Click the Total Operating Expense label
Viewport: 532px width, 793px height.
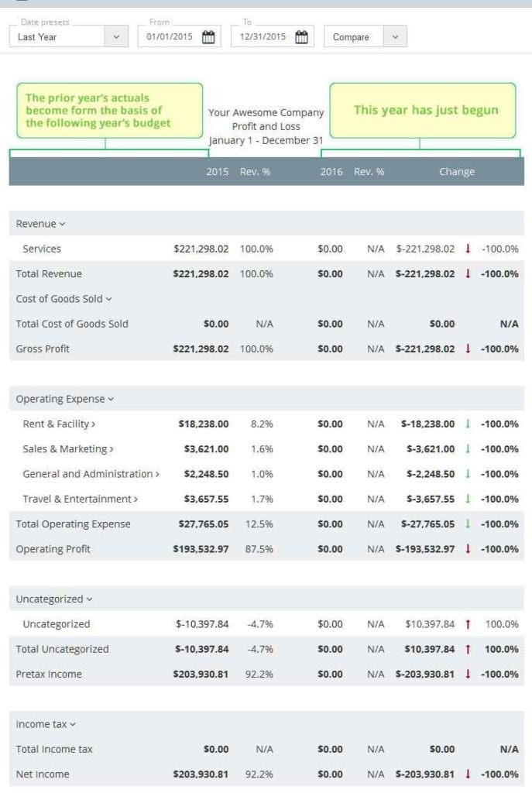pos(73,524)
